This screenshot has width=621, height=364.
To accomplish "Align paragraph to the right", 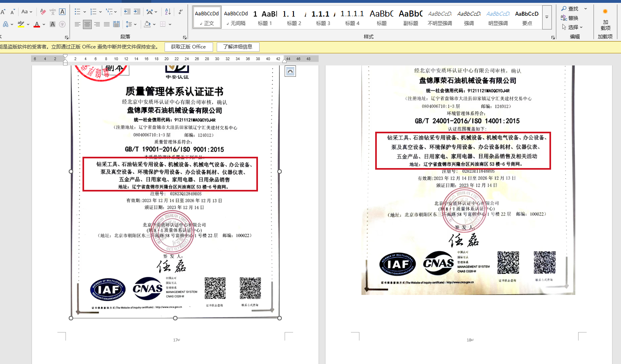I will (97, 24).
